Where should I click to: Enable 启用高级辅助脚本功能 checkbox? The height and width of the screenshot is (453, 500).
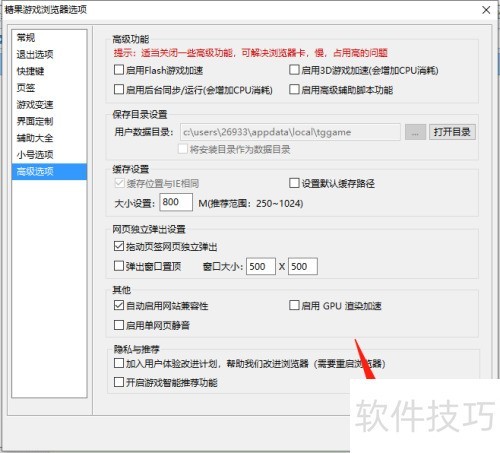tap(294, 89)
